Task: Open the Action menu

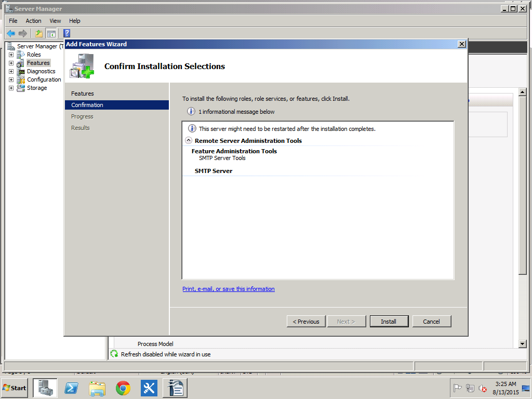Action: (x=33, y=21)
